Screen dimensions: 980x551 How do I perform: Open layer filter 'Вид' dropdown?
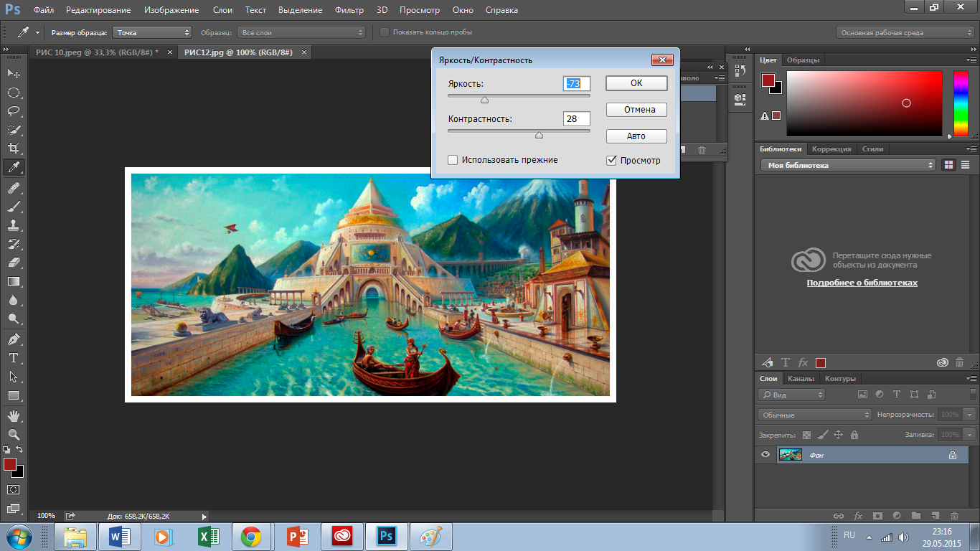pyautogui.click(x=792, y=395)
